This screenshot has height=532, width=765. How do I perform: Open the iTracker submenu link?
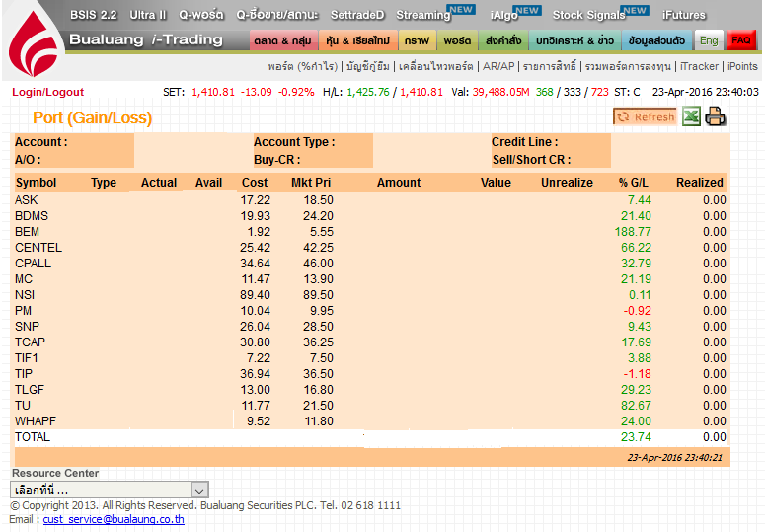coord(699,66)
